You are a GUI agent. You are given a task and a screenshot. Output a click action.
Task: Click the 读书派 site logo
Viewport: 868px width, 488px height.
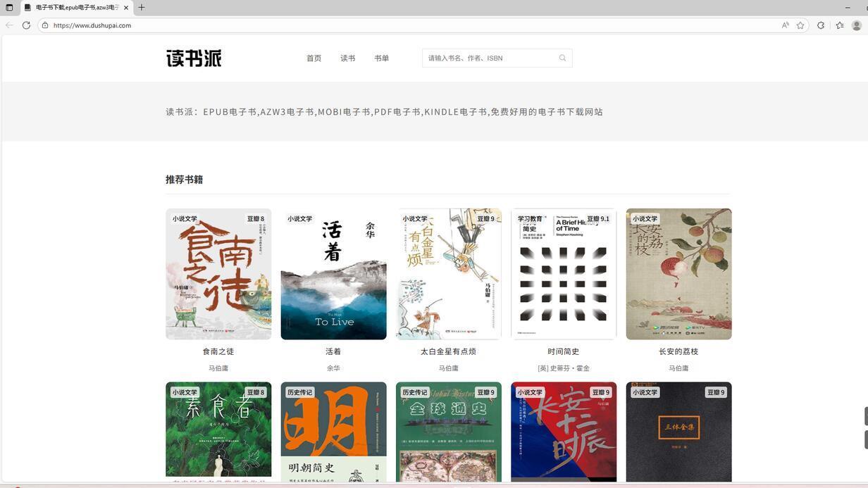pyautogui.click(x=193, y=58)
